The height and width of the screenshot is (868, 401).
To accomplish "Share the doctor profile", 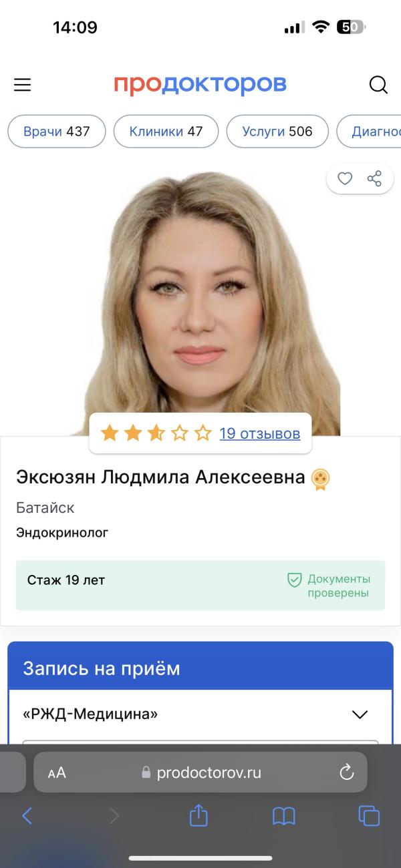I will click(374, 178).
